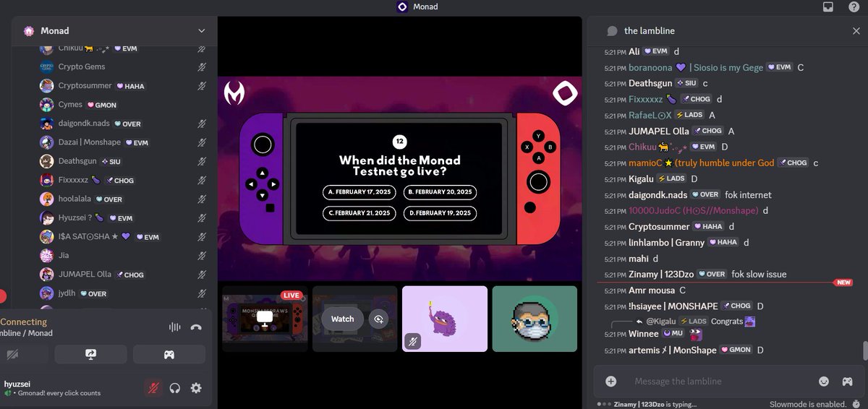This screenshot has height=409, width=868.
Task: Toggle deafen headphones icon
Action: [x=174, y=388]
